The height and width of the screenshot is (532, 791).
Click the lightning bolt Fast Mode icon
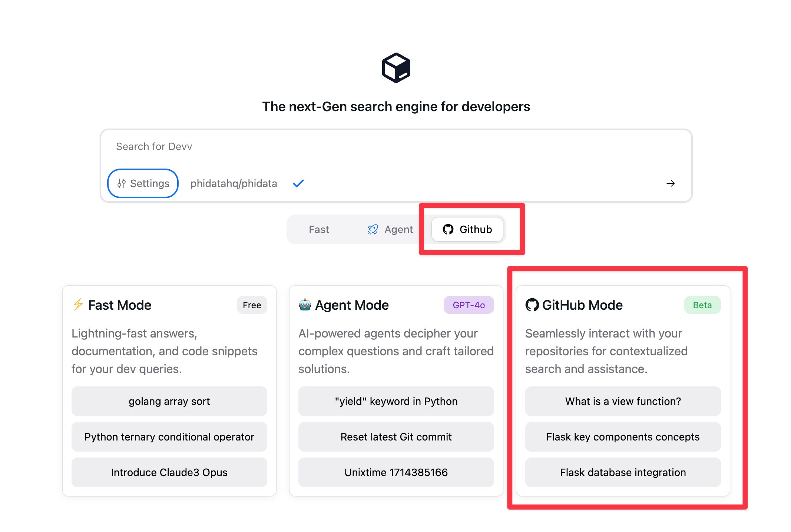coord(78,305)
